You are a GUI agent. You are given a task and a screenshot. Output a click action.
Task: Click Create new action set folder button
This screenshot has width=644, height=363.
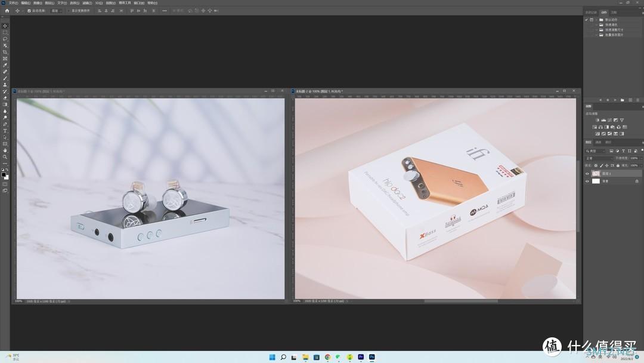[x=622, y=100]
